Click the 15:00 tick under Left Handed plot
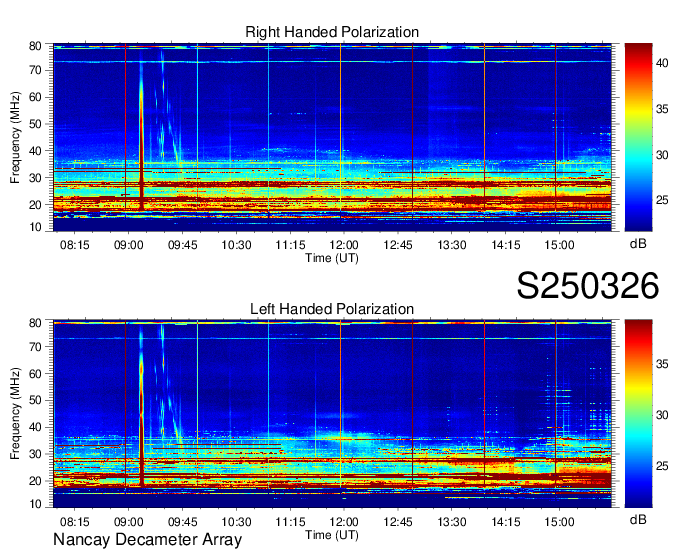Image resolution: width=680 pixels, height=552 pixels. pyautogui.click(x=559, y=522)
